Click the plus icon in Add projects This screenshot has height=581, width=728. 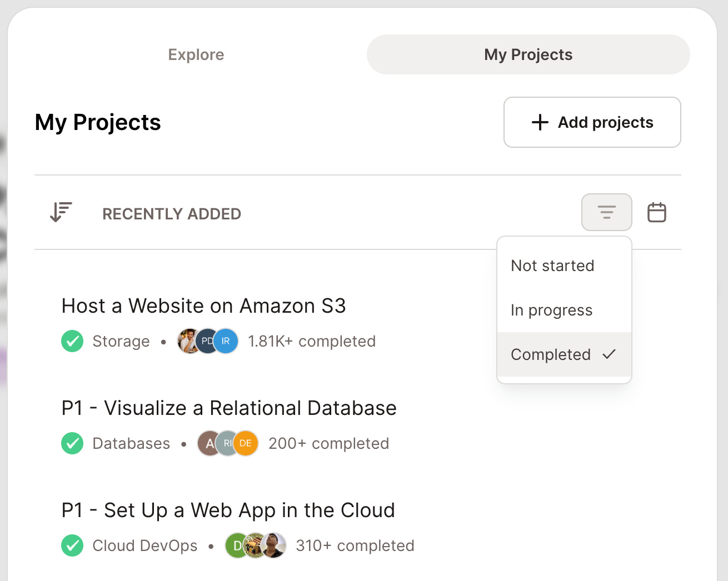(540, 122)
